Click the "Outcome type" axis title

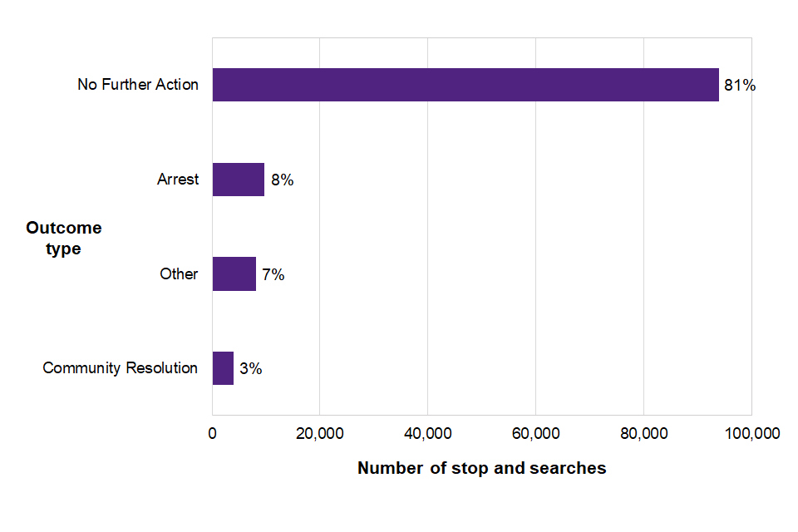[64, 238]
